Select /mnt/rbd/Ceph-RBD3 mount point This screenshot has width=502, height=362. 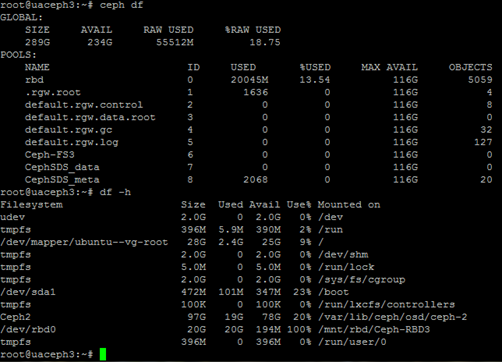tap(374, 330)
